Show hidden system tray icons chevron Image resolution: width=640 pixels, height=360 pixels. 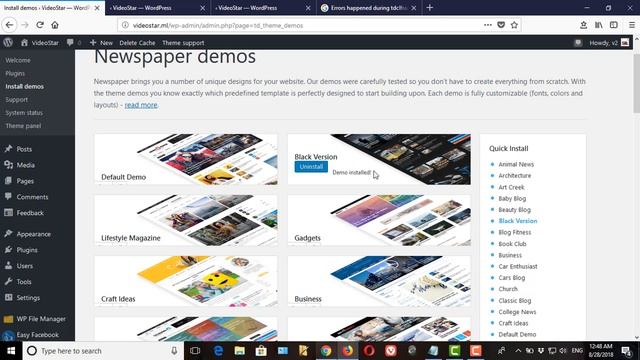point(518,351)
